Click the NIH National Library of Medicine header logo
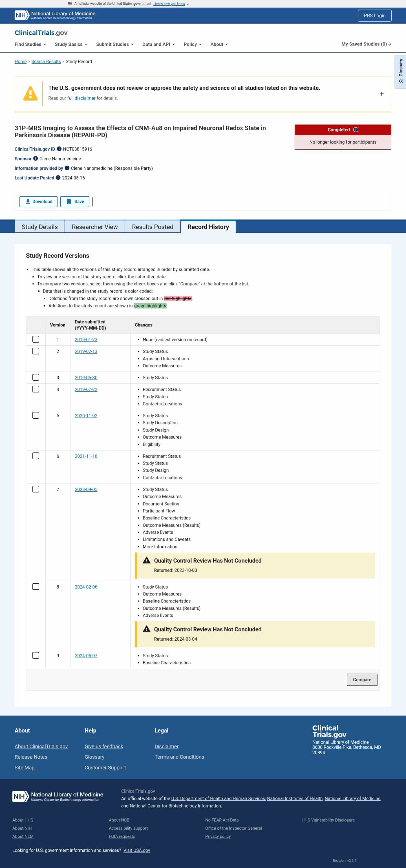The image size is (406, 868). [55, 15]
